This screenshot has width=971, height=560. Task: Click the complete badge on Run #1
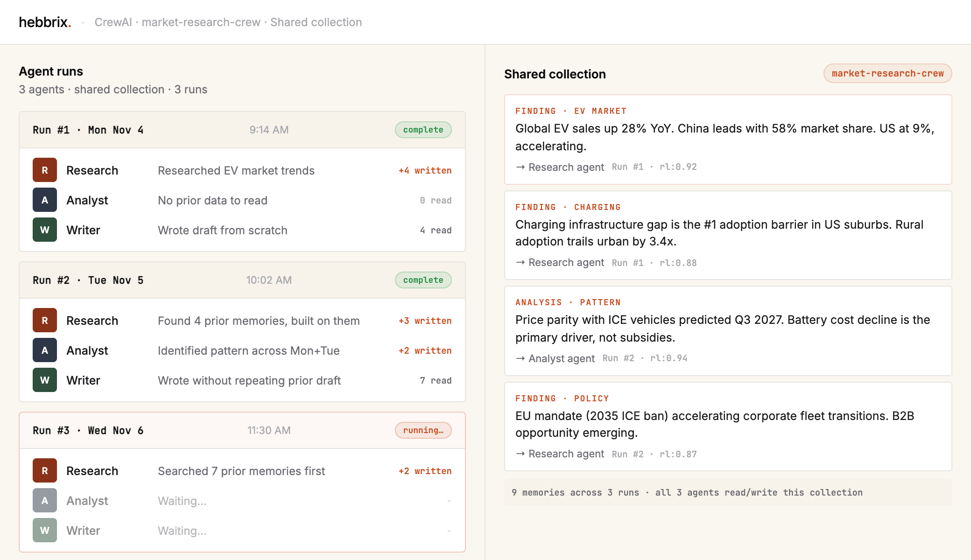423,130
